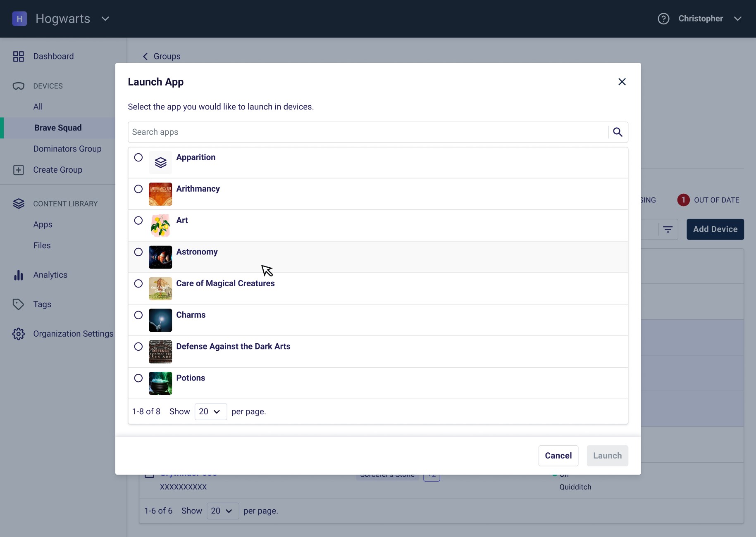
Task: Open Apps under Content Library
Action: (x=43, y=224)
